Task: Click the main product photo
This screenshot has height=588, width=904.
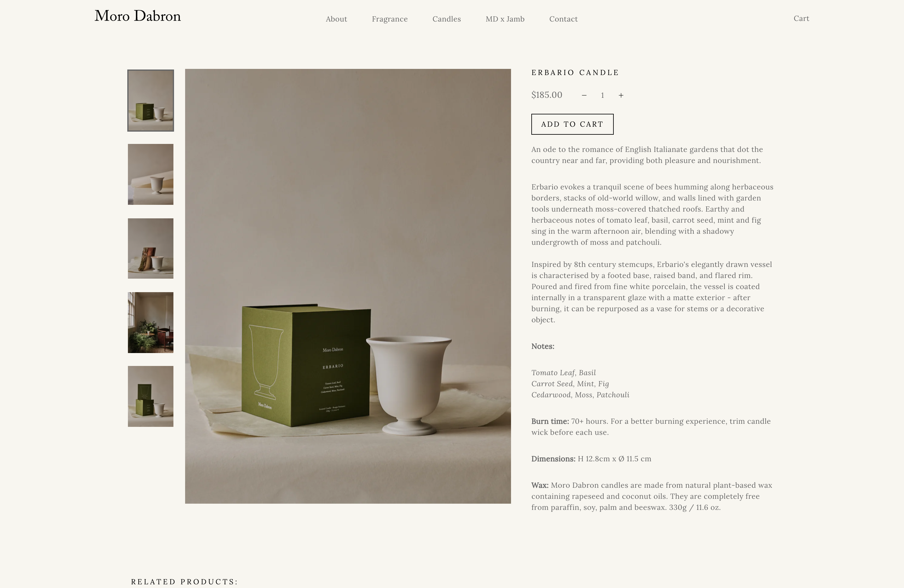Action: [x=347, y=286]
